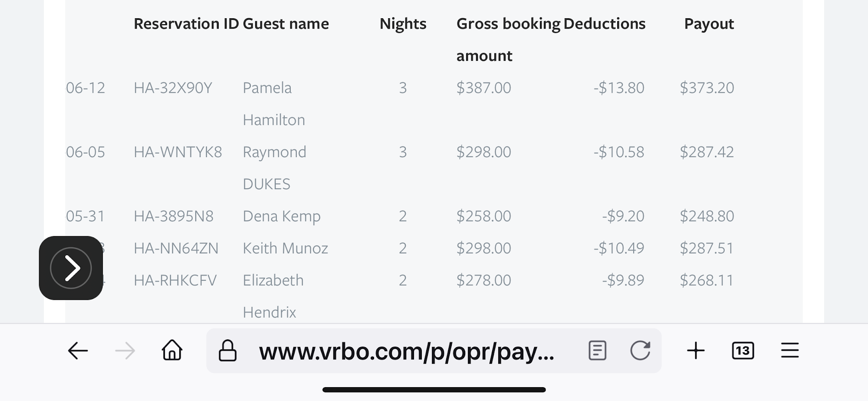Show the 13 open tabs
Viewport: 868px width, 401px height.
coord(743,351)
